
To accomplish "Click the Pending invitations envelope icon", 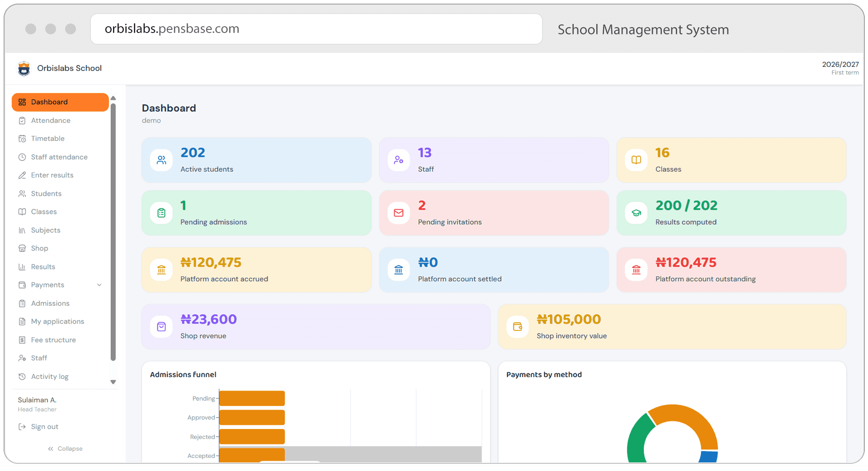I will tap(399, 213).
